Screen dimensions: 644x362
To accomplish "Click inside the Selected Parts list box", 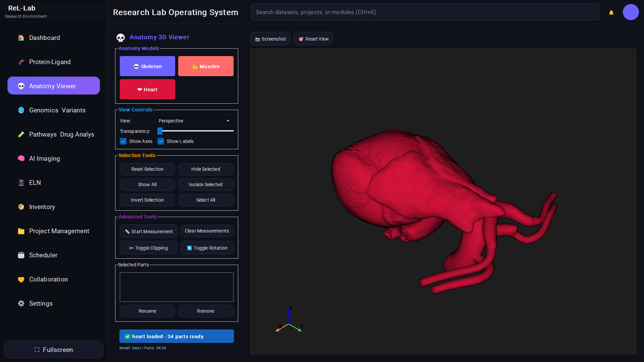I will 177,287.
